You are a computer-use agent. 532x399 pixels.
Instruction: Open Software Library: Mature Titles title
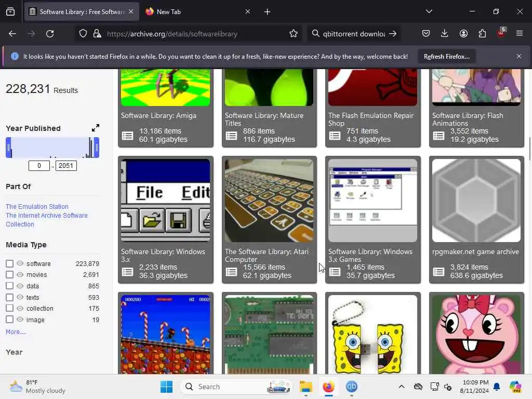click(264, 119)
